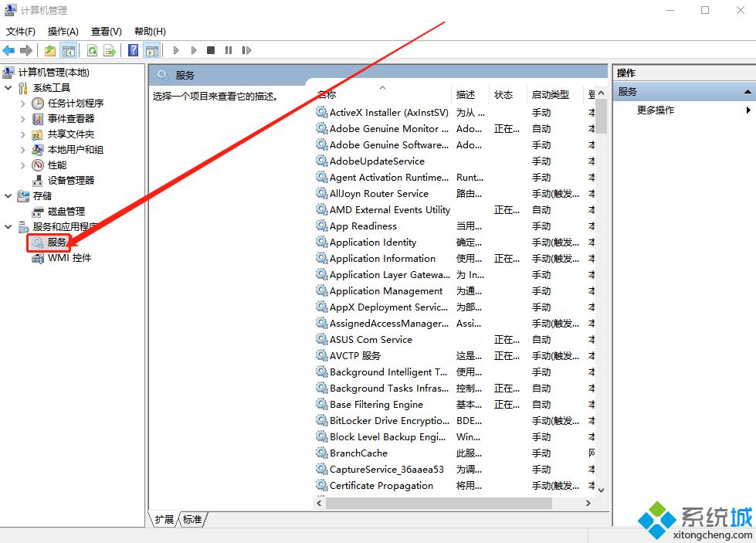Open the 操作(A) menu

(x=62, y=31)
